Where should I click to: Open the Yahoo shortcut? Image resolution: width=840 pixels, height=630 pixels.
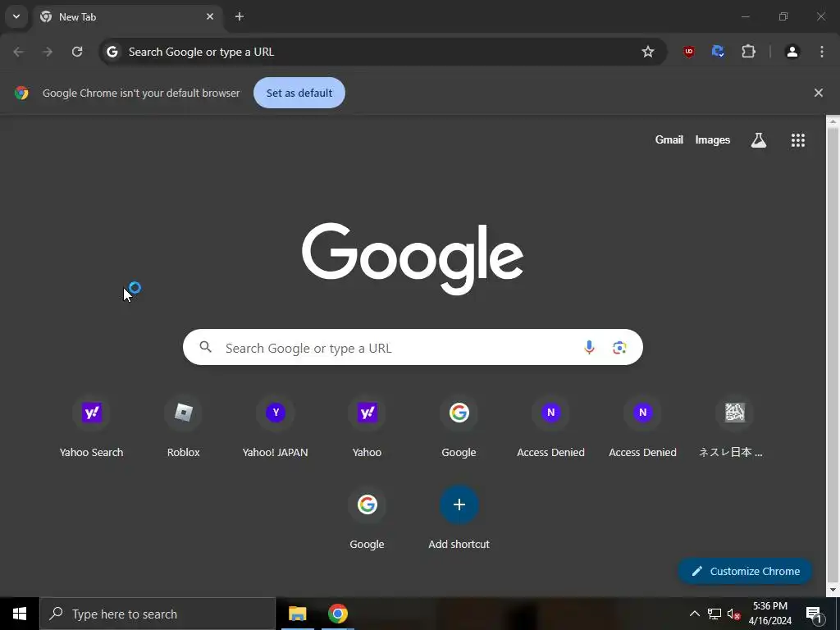(x=367, y=427)
